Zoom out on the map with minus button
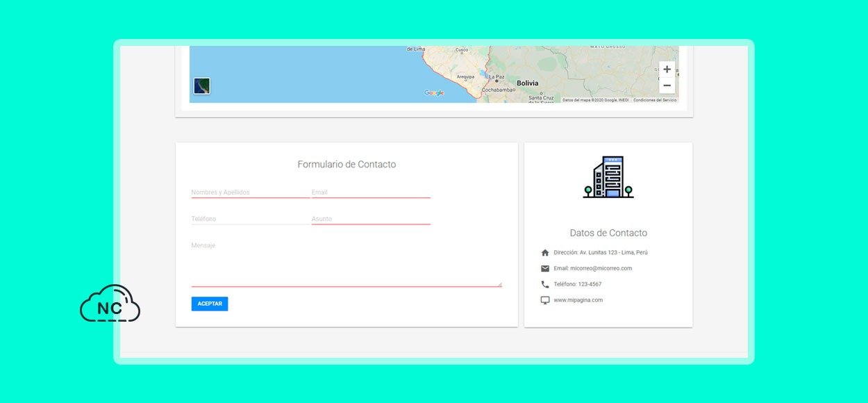868x403 pixels. point(667,85)
